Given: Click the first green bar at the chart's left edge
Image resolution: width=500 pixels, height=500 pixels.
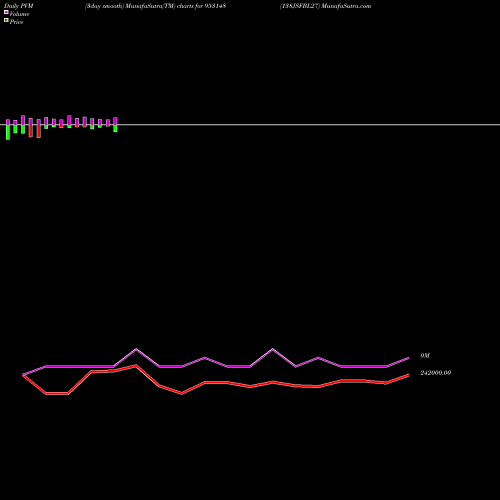Looking at the screenshot, I should [8, 132].
